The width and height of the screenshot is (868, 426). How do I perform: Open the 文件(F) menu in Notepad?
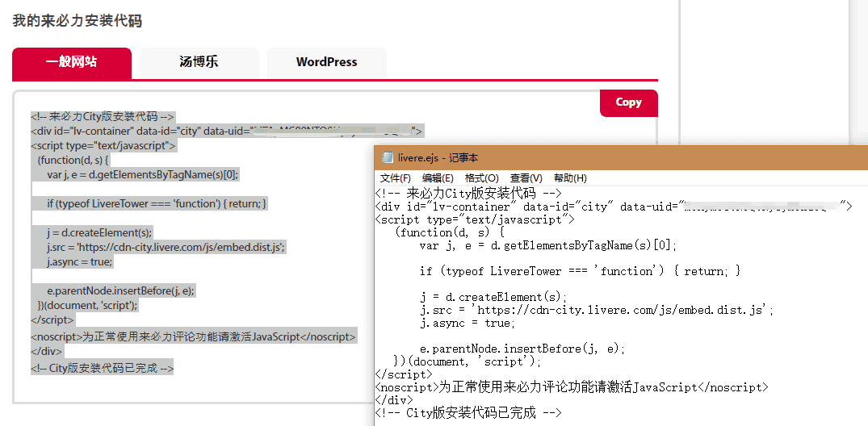click(x=396, y=178)
